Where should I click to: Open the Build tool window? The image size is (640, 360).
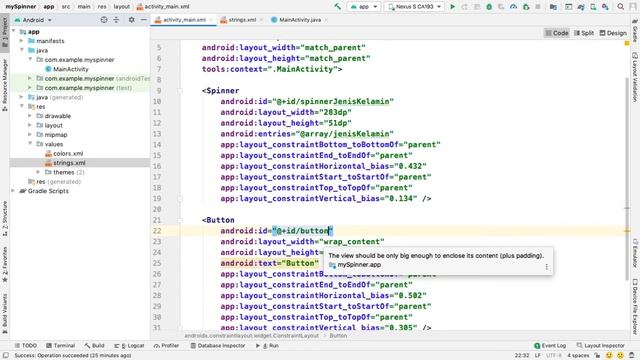tap(94, 346)
